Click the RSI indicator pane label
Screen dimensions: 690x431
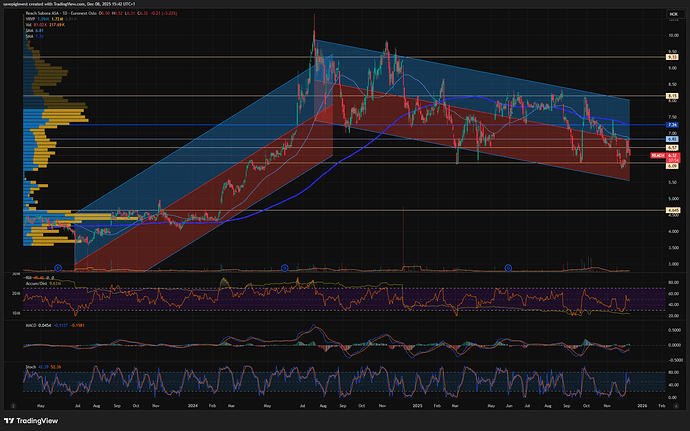tap(28, 275)
